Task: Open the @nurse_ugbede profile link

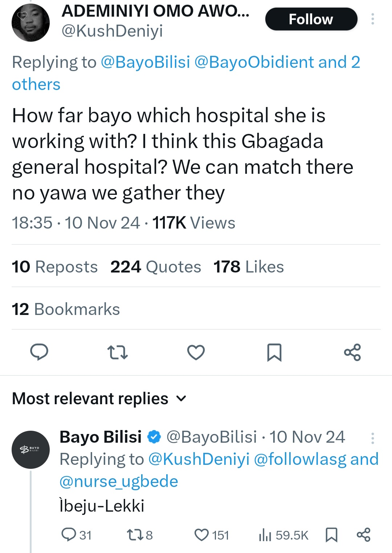Action: pos(119,482)
